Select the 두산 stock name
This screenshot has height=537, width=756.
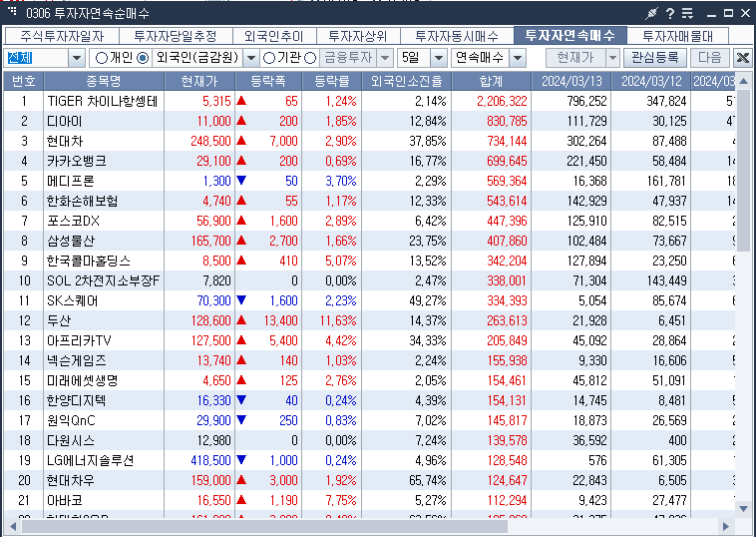58,320
